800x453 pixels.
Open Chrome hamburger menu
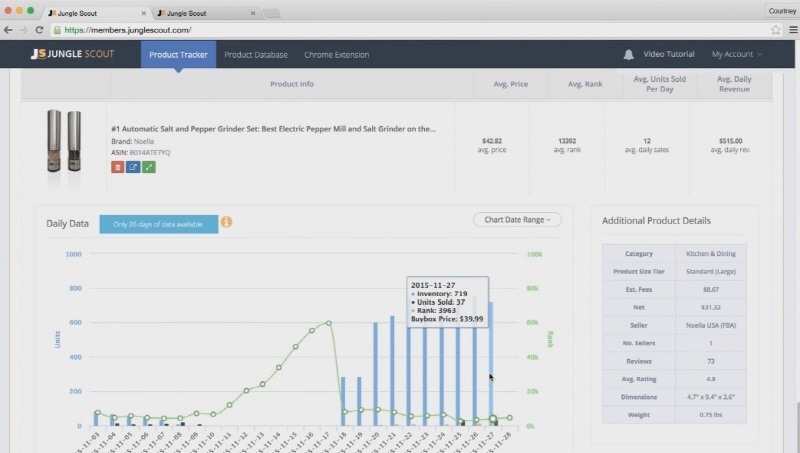pos(793,30)
